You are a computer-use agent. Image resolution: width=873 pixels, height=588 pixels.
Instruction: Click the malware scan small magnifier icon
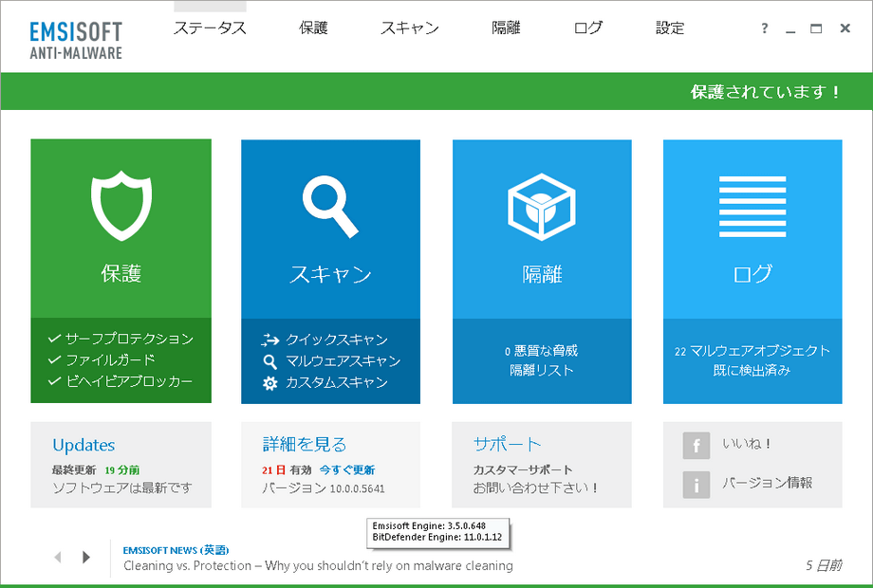click(270, 361)
